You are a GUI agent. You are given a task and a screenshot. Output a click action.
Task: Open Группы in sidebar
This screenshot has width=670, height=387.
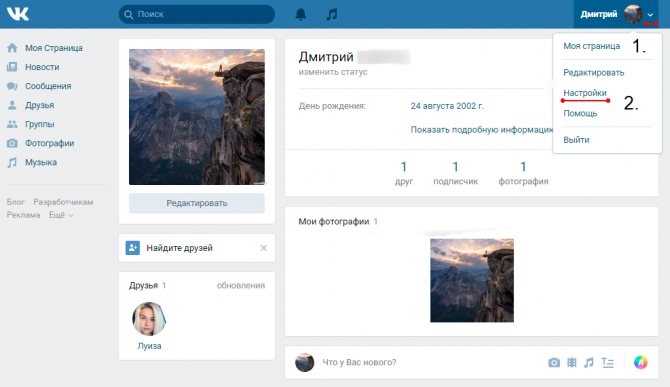[x=39, y=124]
